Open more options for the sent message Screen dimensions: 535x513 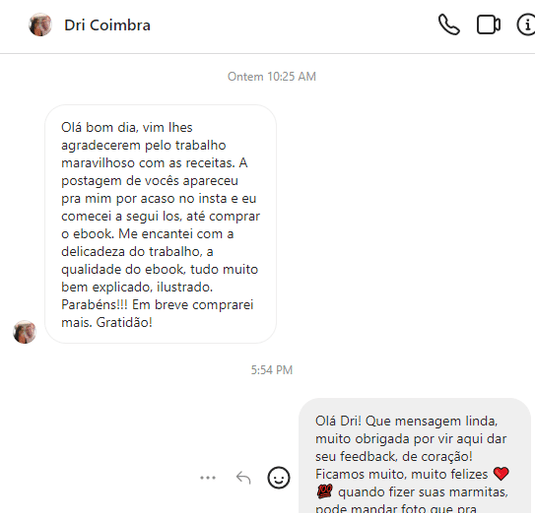[208, 478]
